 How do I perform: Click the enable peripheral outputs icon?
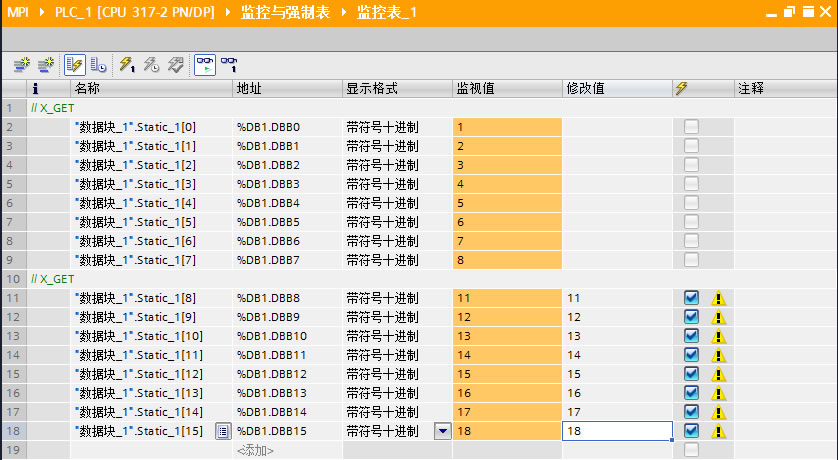[175, 65]
